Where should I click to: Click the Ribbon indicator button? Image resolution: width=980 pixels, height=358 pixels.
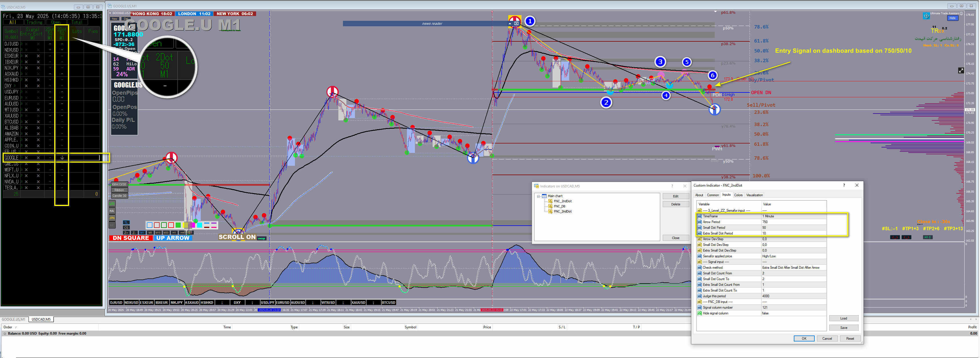point(119,190)
